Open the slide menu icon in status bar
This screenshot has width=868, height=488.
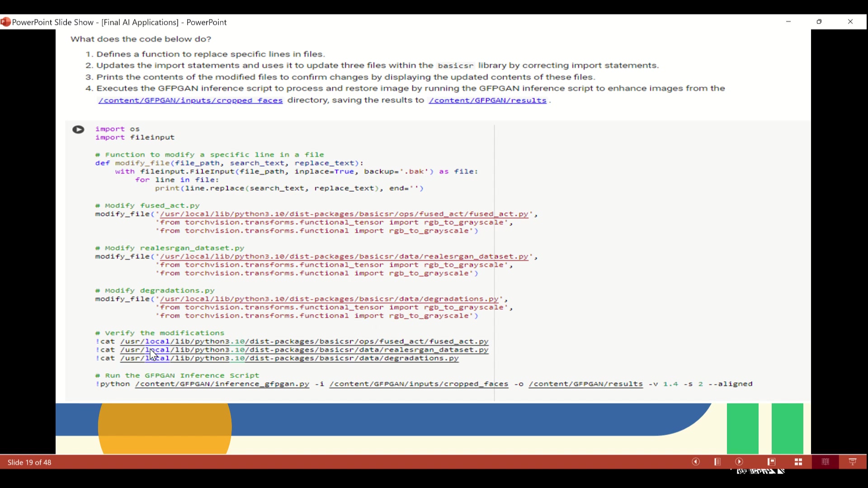click(717, 462)
